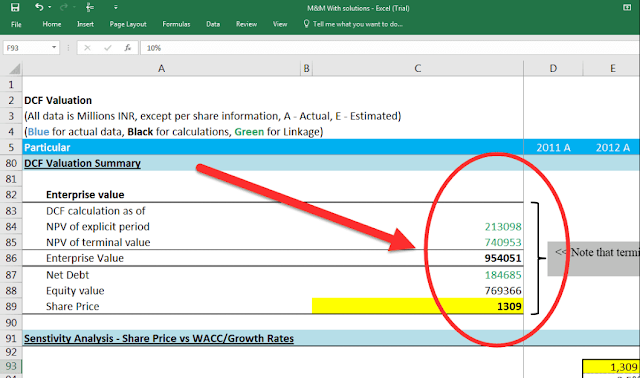Click the gray Note that terminal comment box
640x378 pixels.
[x=593, y=259]
